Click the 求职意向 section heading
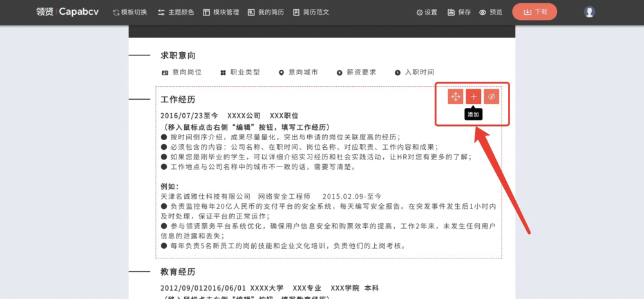644x299 pixels. click(x=178, y=55)
